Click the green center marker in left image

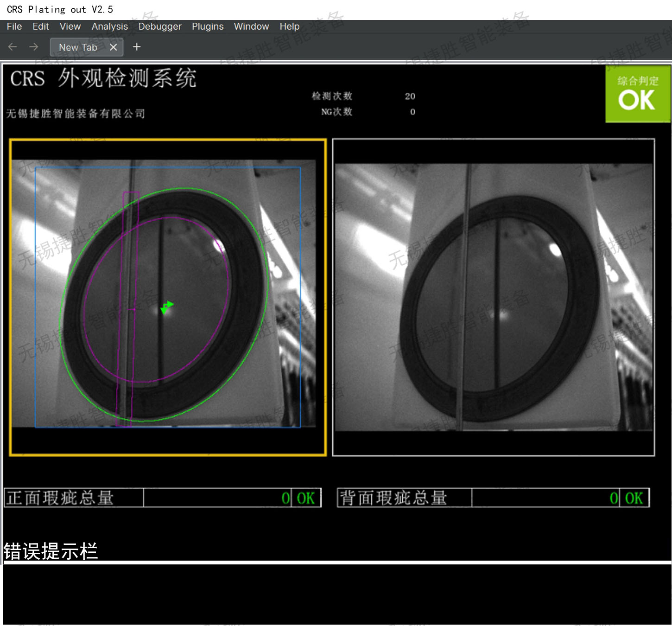pyautogui.click(x=166, y=307)
